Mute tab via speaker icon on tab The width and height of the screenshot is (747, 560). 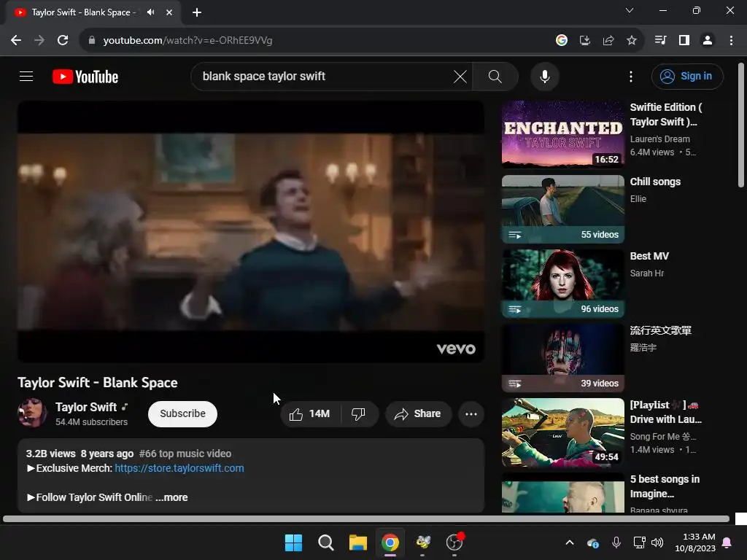pyautogui.click(x=150, y=12)
